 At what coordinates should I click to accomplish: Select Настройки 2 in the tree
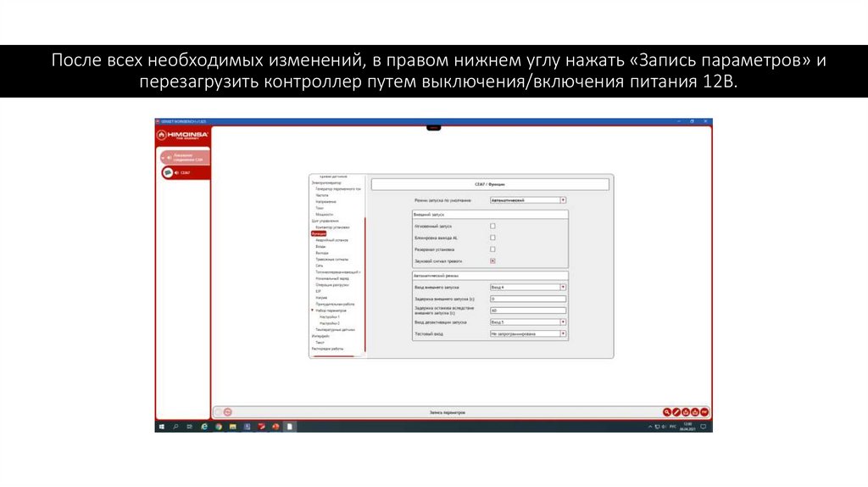point(330,323)
